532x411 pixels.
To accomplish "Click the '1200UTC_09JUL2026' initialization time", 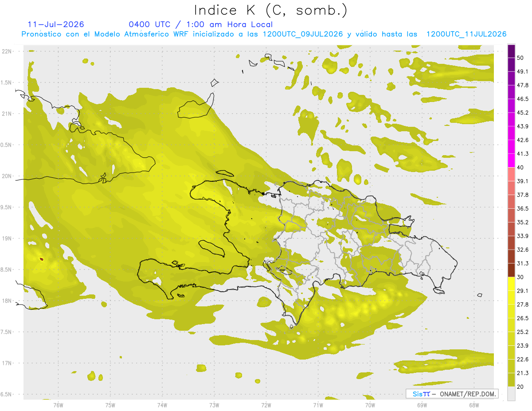I will (303, 34).
